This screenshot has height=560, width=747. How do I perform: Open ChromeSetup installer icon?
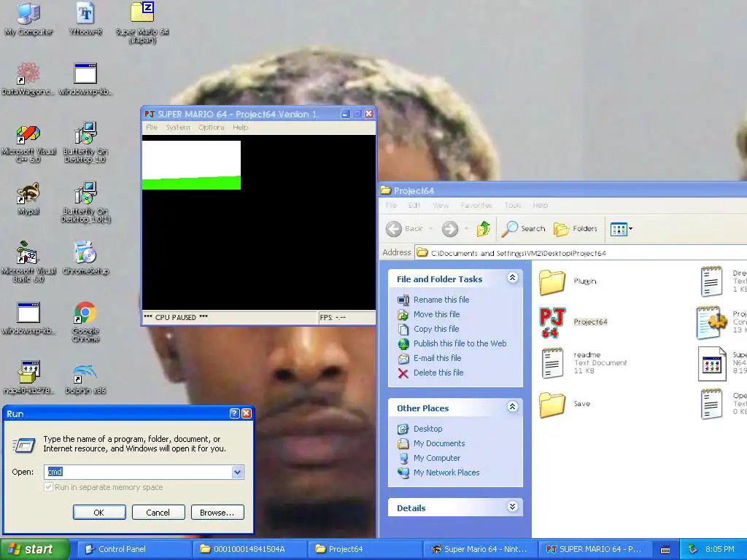click(x=86, y=258)
